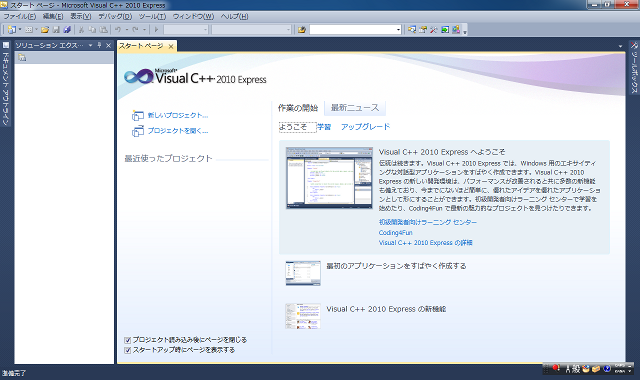Open Properties Window via toolbar icon
Screen dimensions: 640x380
[423, 29]
